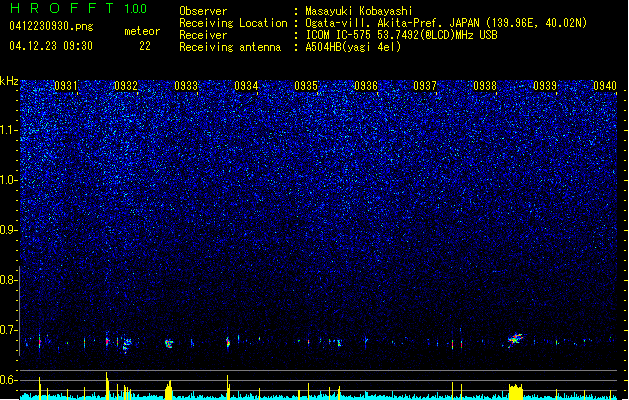Click the Ogata-vill. Akita-Pref. JAPAN location text
The width and height of the screenshot is (629, 400).
[x=446, y=23]
